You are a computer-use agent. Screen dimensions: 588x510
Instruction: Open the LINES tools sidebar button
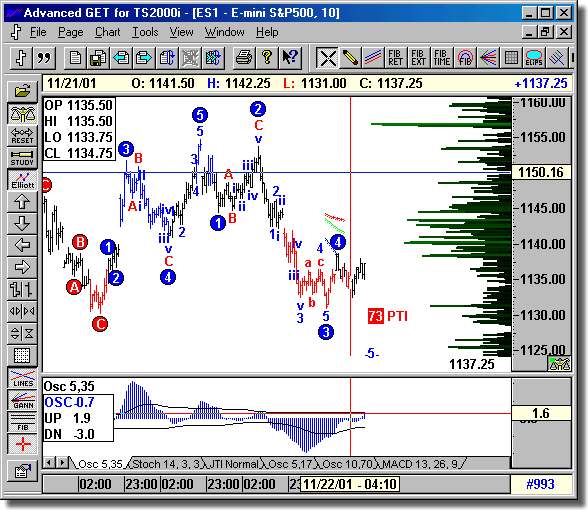pos(22,378)
